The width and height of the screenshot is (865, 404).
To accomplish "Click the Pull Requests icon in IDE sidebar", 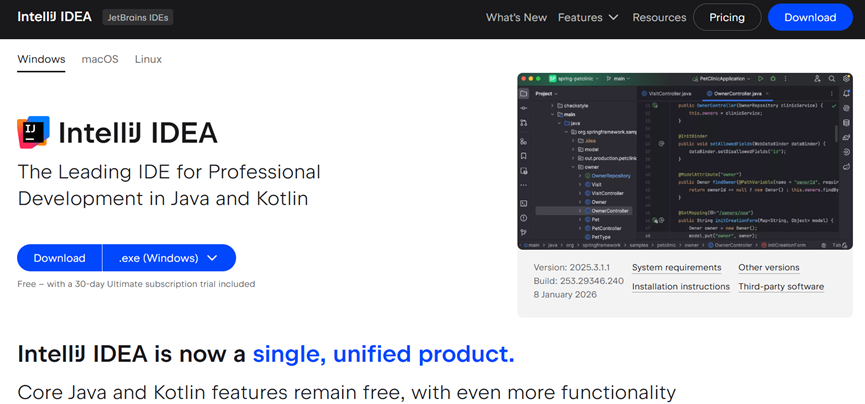I will (x=524, y=123).
